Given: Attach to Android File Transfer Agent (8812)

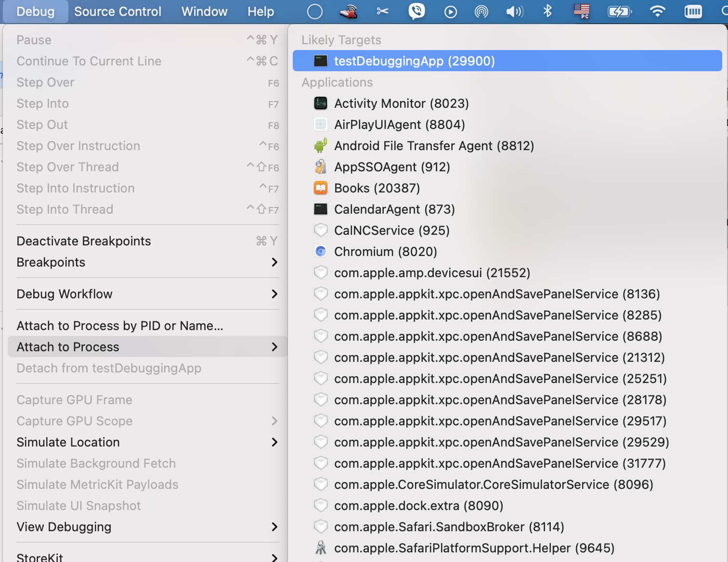Looking at the screenshot, I should (x=507, y=146).
